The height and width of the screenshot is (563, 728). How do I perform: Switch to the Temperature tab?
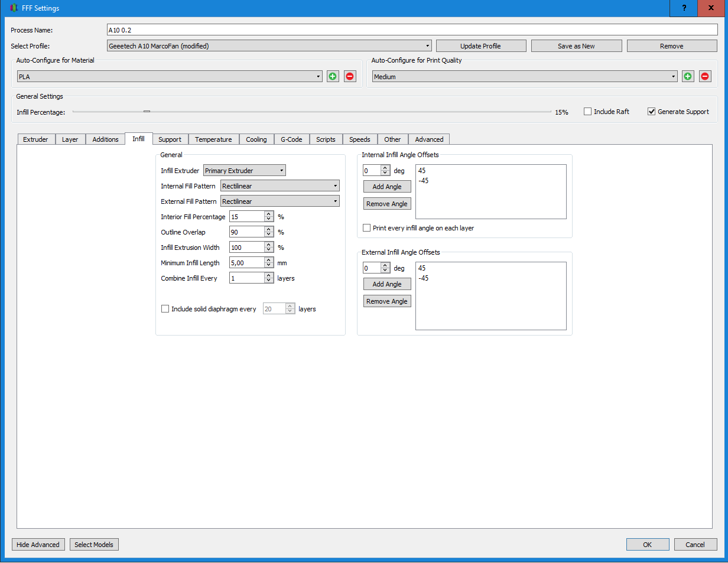(213, 139)
